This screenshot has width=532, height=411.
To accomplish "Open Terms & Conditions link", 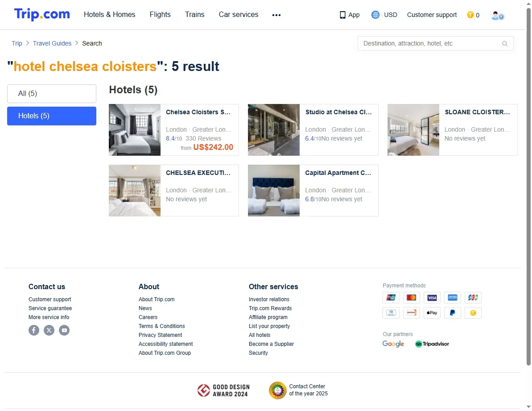I will (x=162, y=326).
